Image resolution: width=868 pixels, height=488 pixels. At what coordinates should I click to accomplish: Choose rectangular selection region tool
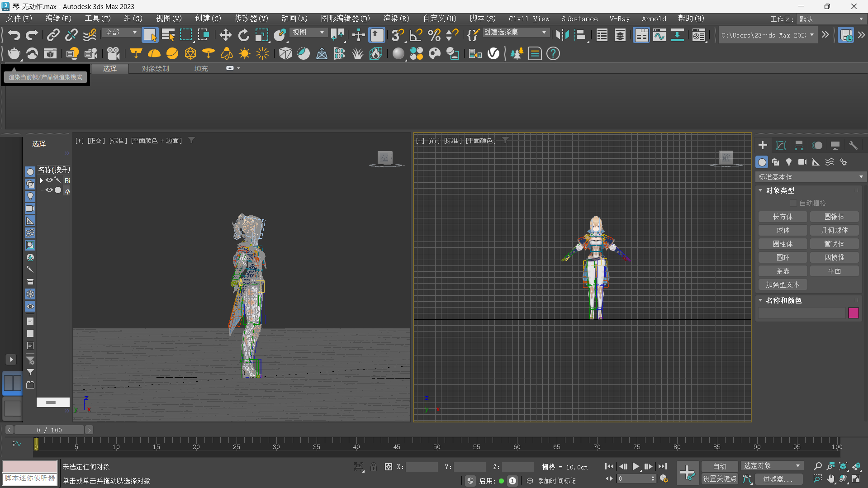coord(186,35)
